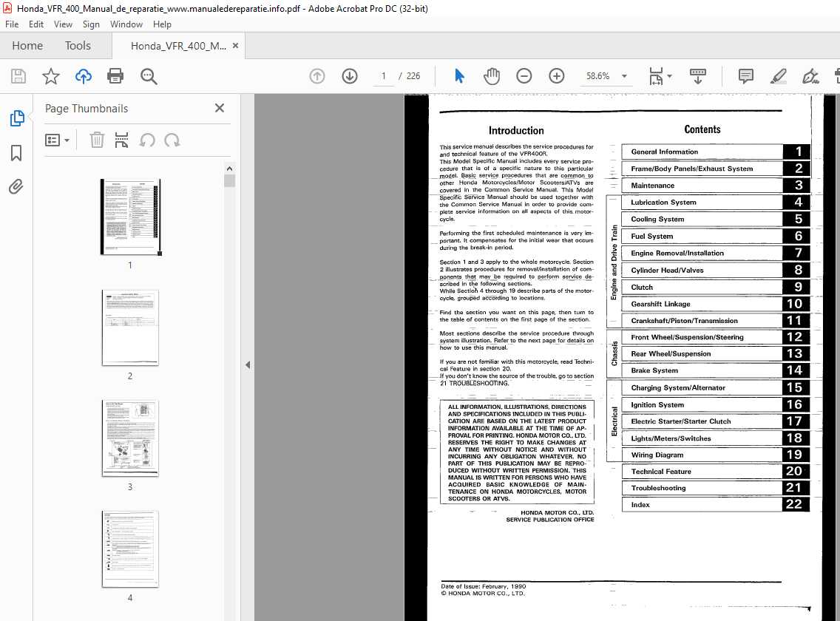Select the Hand tool

tap(492, 76)
